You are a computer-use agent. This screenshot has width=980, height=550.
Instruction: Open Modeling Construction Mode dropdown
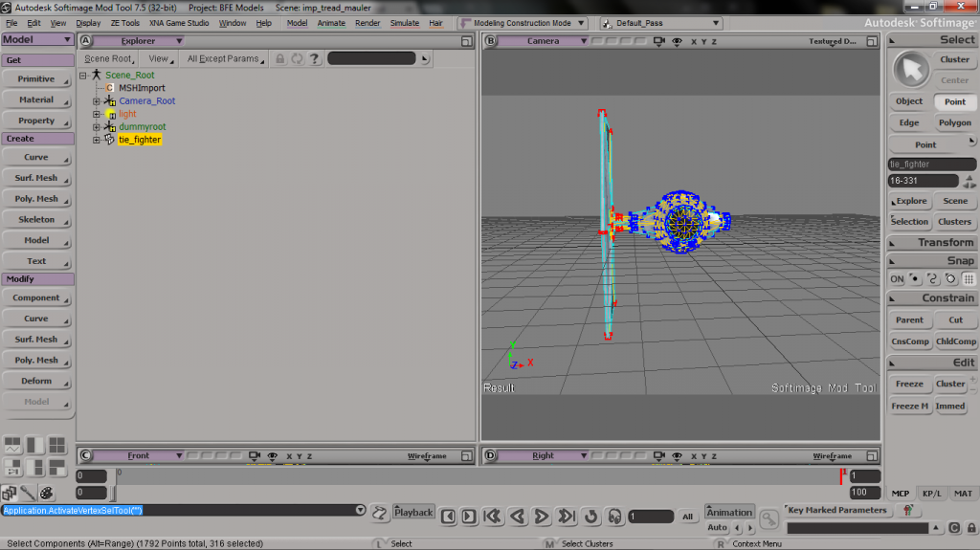(522, 23)
